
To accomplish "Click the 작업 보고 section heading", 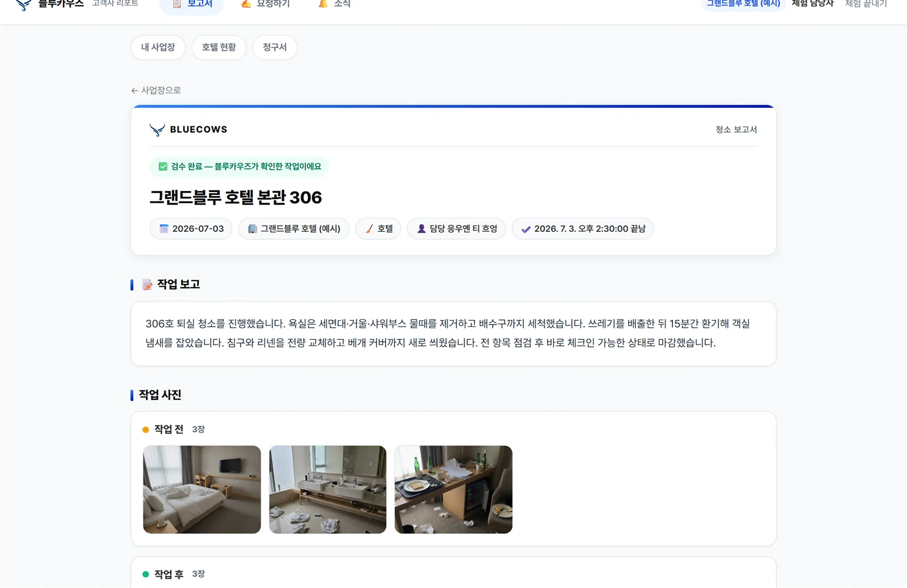I will [x=179, y=284].
